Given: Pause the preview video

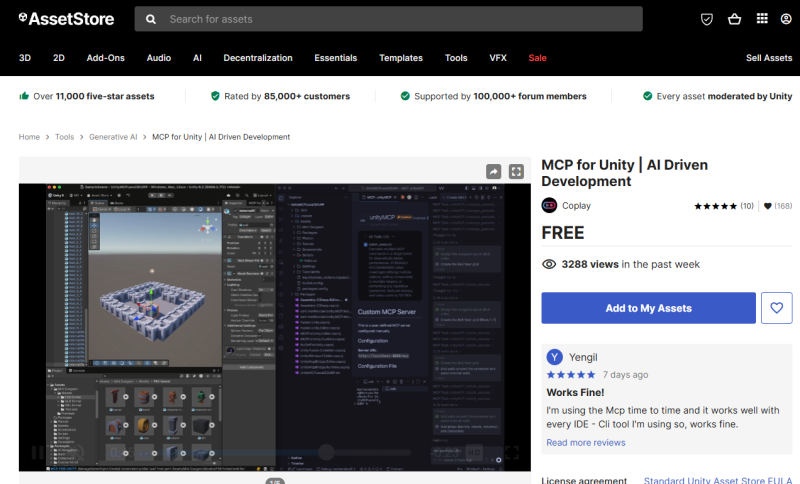Looking at the screenshot, I should click(38, 452).
